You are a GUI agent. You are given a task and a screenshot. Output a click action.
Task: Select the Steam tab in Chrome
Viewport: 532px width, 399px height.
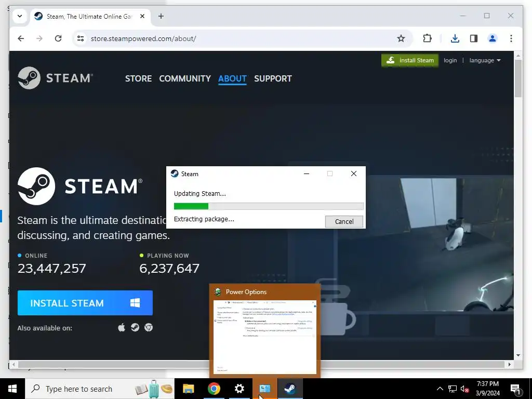coord(91,16)
